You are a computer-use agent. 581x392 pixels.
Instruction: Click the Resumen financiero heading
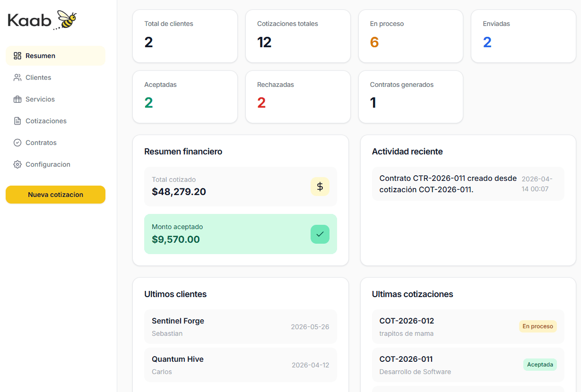[x=183, y=152]
